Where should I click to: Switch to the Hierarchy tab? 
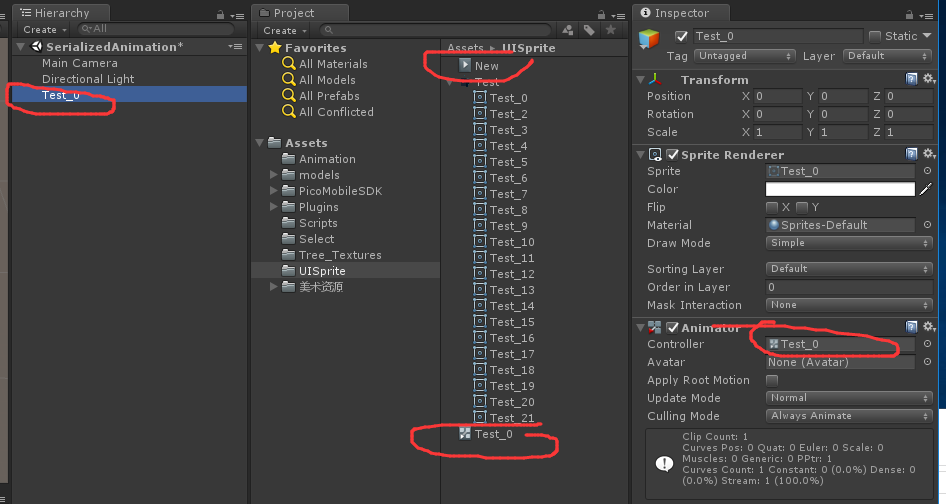tap(60, 13)
